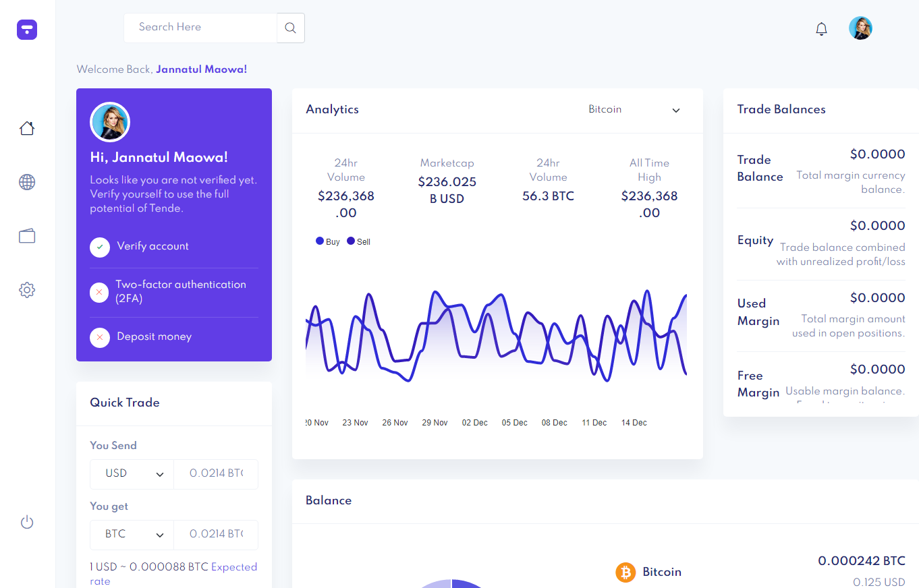Toggle the Sell series in the chart legend
The height and width of the screenshot is (588, 919).
(358, 241)
